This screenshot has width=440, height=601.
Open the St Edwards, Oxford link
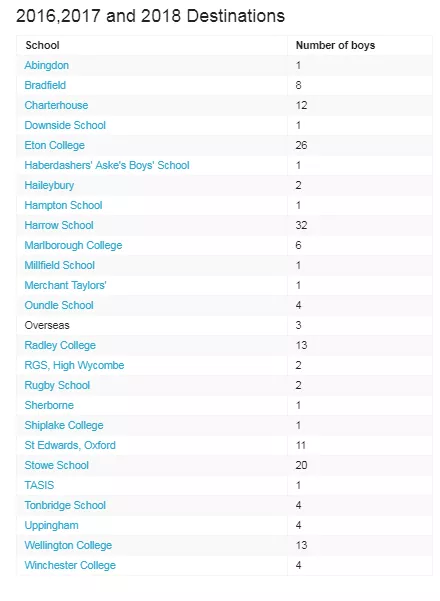(70, 445)
